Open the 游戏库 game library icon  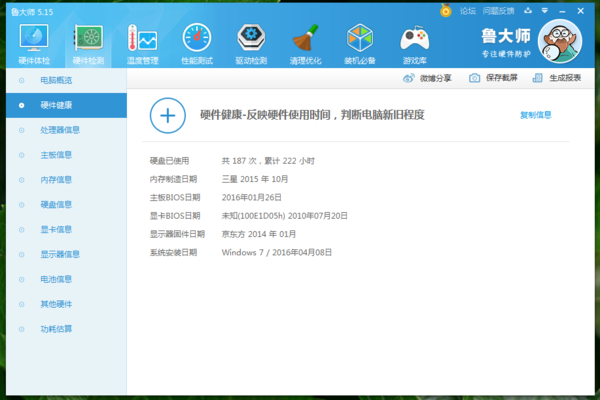click(414, 40)
